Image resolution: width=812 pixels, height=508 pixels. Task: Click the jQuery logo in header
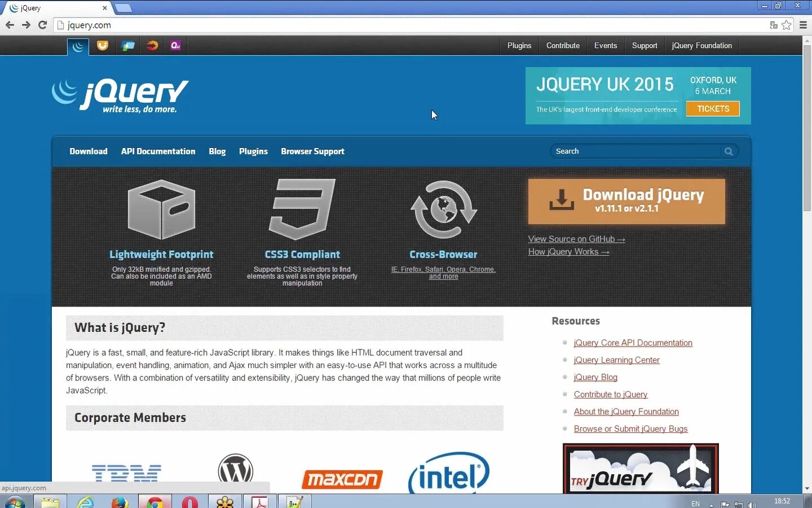pyautogui.click(x=120, y=96)
